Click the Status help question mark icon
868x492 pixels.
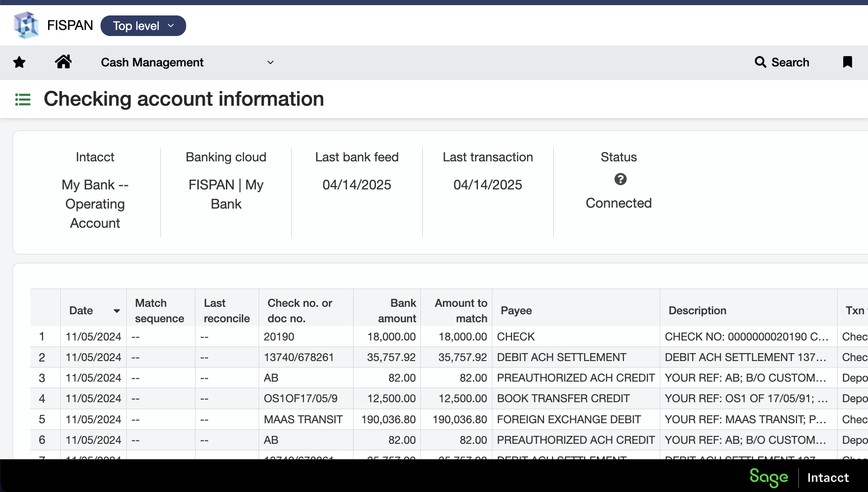click(620, 179)
